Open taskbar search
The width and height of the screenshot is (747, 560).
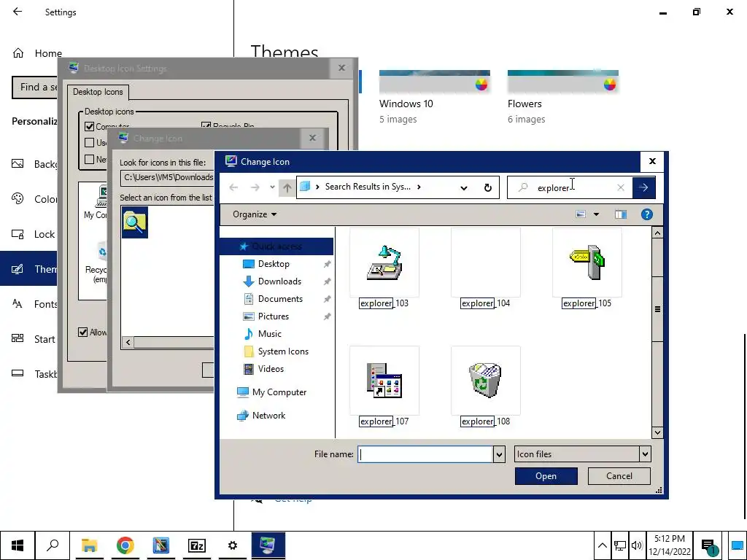[53, 545]
